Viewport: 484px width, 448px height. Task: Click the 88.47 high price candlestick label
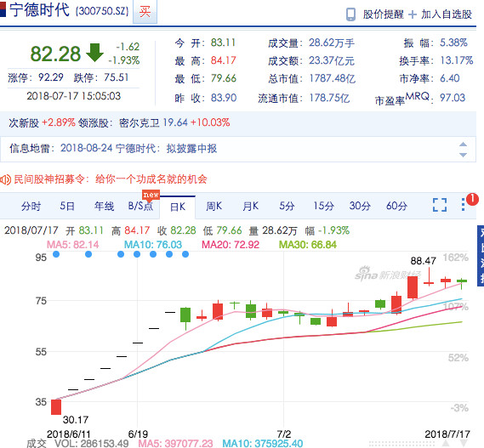click(x=424, y=261)
